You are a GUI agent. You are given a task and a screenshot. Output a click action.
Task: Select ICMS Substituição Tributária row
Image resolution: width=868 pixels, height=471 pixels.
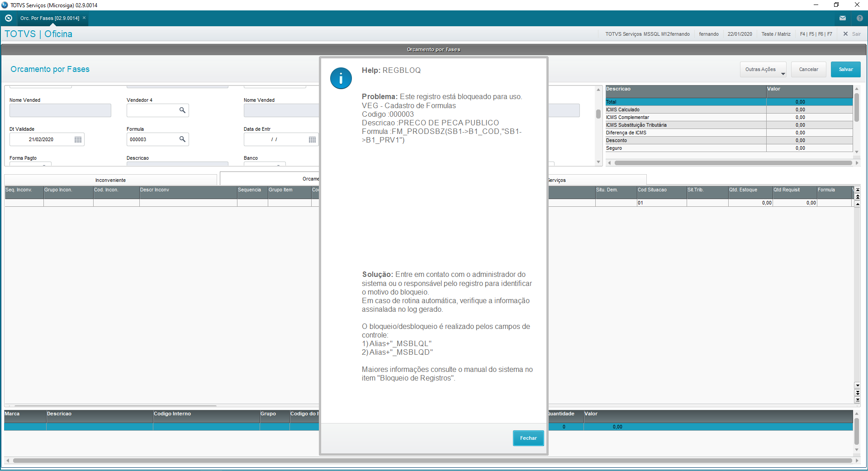pos(729,125)
